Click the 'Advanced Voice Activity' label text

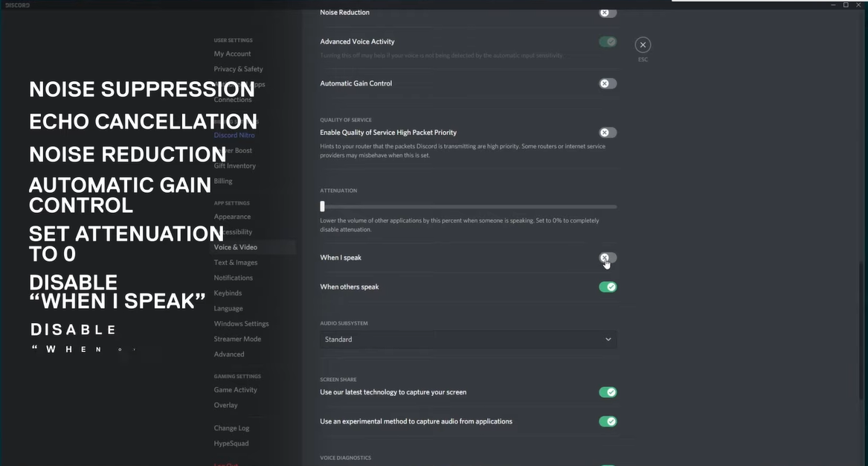coord(357,42)
